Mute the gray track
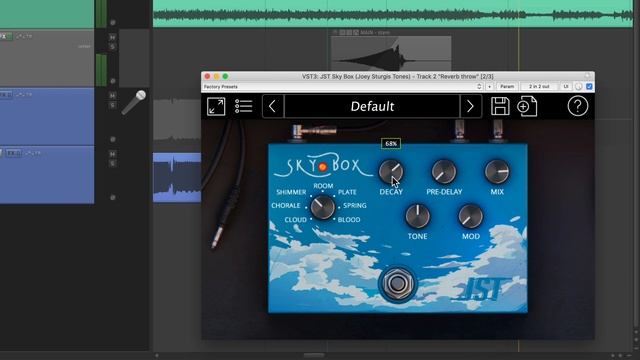 coord(112,37)
